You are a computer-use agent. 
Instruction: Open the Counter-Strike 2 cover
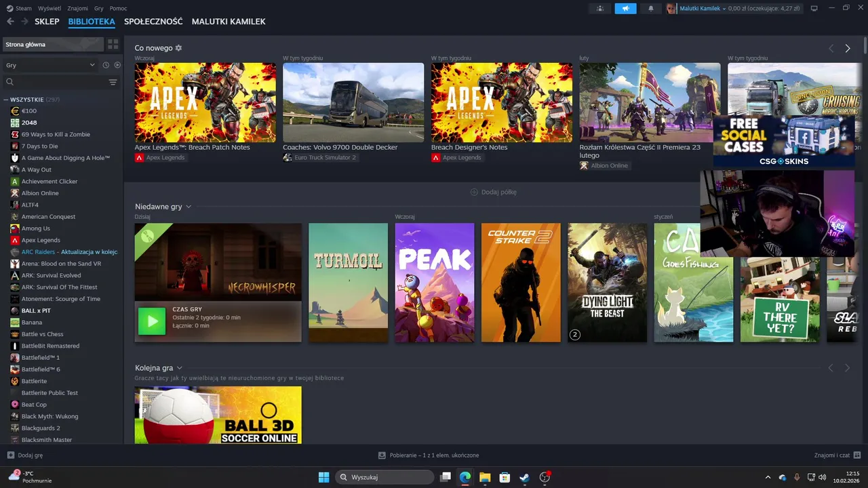coord(521,283)
